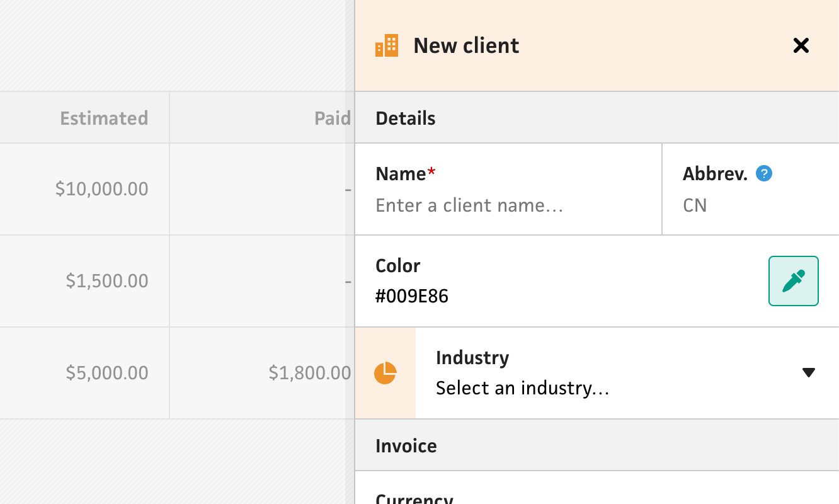839x504 pixels.
Task: Click the Color field label
Action: [x=398, y=265]
